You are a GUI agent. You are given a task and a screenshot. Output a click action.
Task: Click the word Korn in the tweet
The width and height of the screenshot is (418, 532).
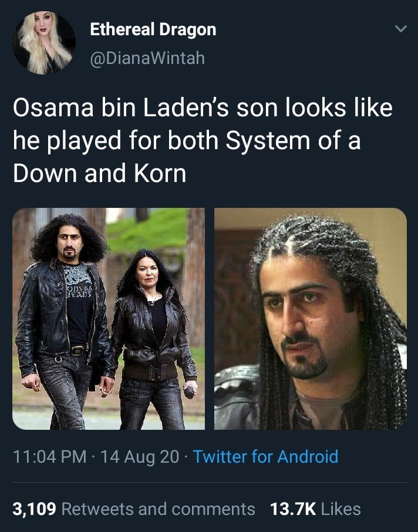click(x=160, y=173)
